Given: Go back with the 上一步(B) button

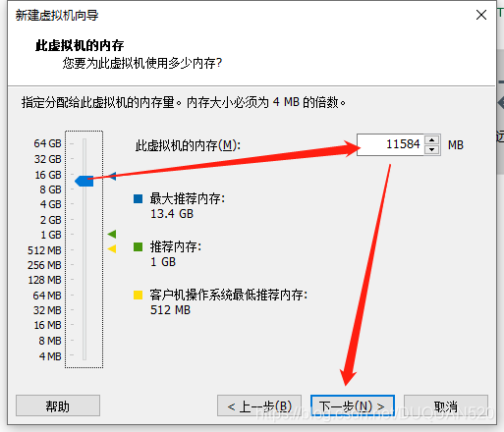Looking at the screenshot, I should click(259, 405).
